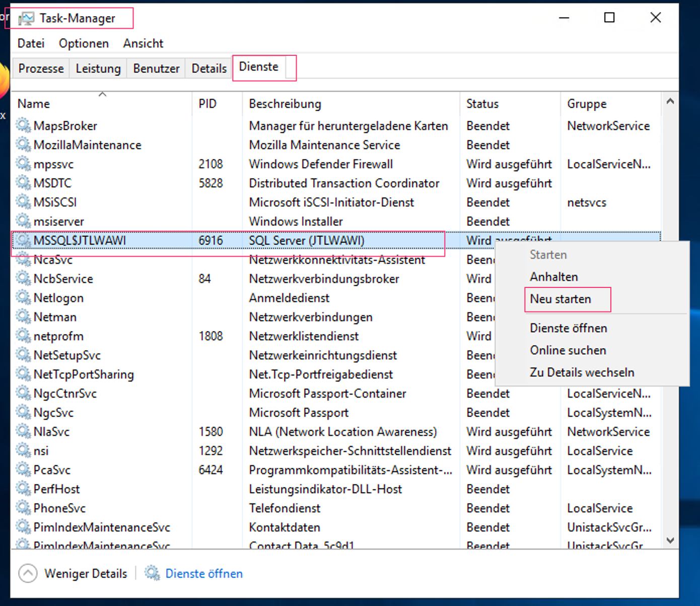Viewport: 700px width, 606px height.
Task: Click the 'Distributed Transaction Coordinator' cell
Action: [x=344, y=183]
